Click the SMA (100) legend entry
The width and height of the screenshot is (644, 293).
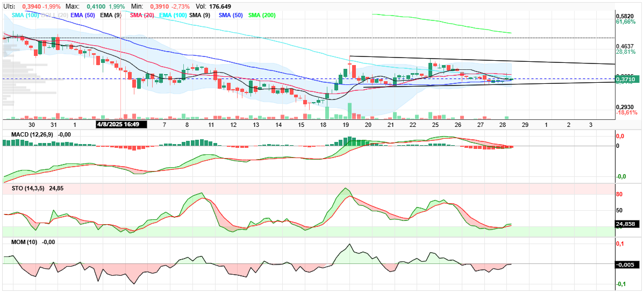coord(25,15)
